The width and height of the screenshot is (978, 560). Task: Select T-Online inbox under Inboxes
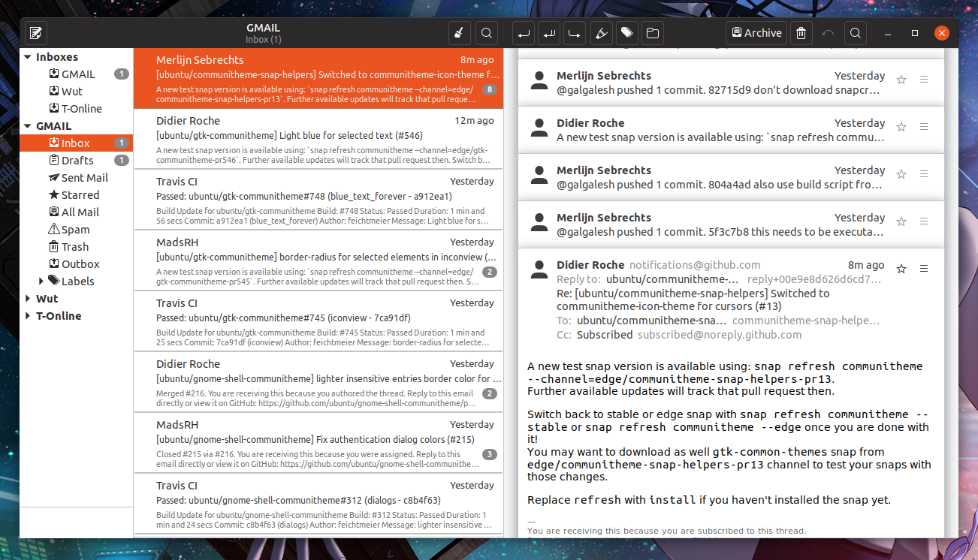click(76, 109)
